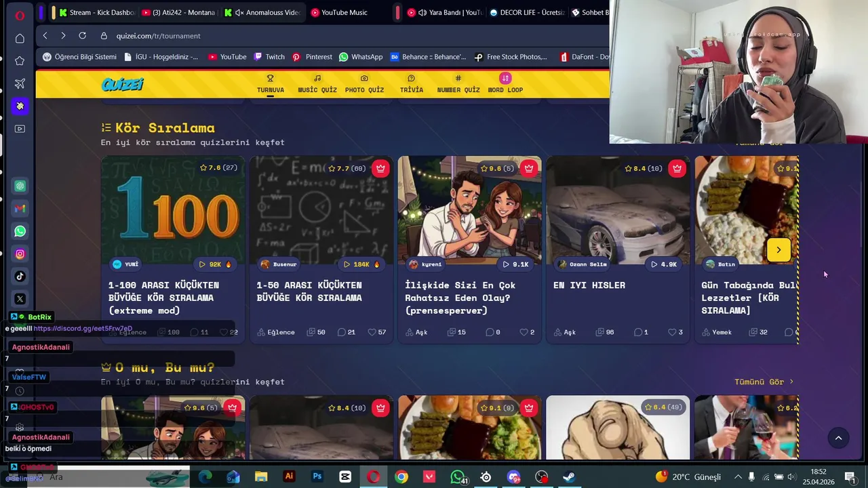Switch to Anomalouss Video tab
The width and height of the screenshot is (868, 488).
point(262,12)
